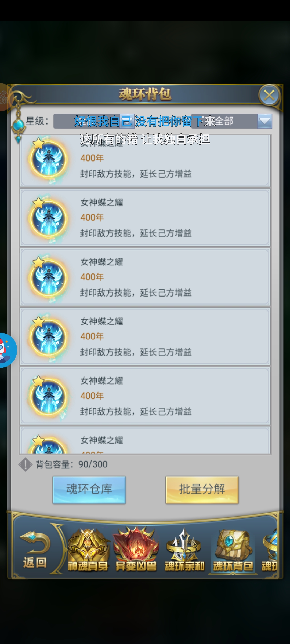Open the 魂环仓库 warehouse
This screenshot has height=644, width=290.
tap(89, 489)
